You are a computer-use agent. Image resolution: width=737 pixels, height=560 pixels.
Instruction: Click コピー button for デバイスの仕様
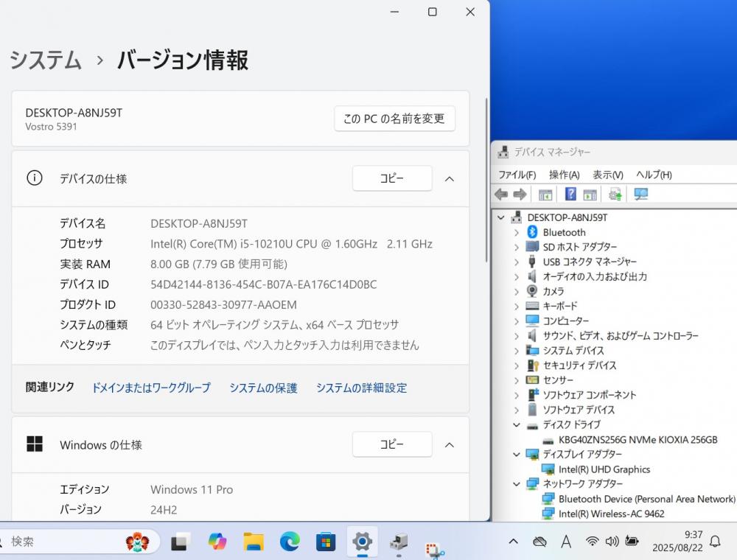392,178
